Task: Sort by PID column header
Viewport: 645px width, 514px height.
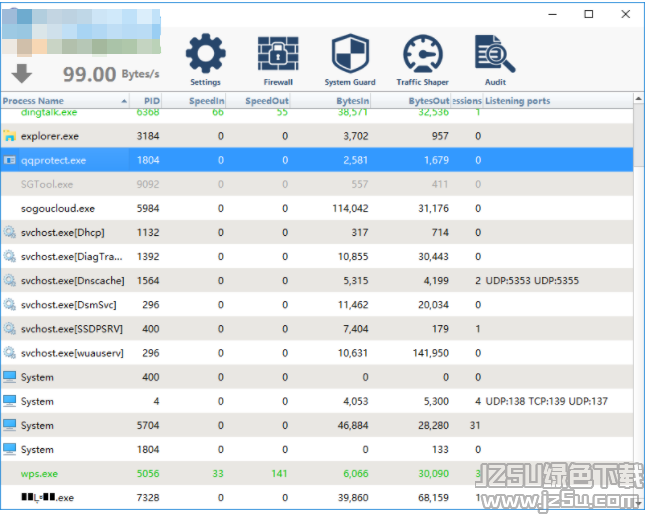Action: (x=151, y=101)
